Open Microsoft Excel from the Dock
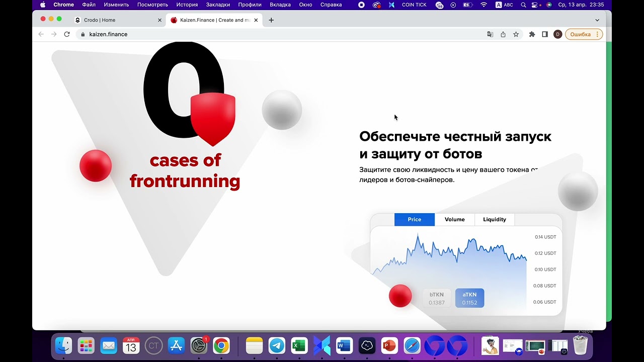The height and width of the screenshot is (362, 644). pos(299,345)
